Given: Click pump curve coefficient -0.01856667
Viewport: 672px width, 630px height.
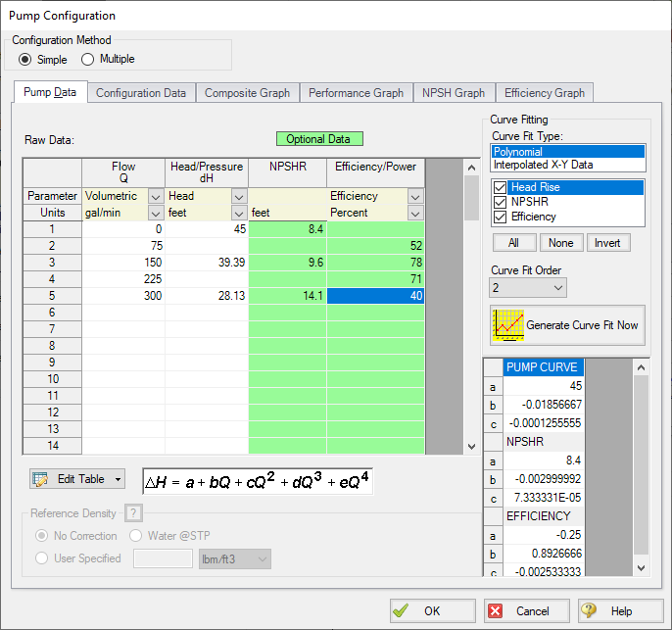Looking at the screenshot, I should [x=543, y=405].
